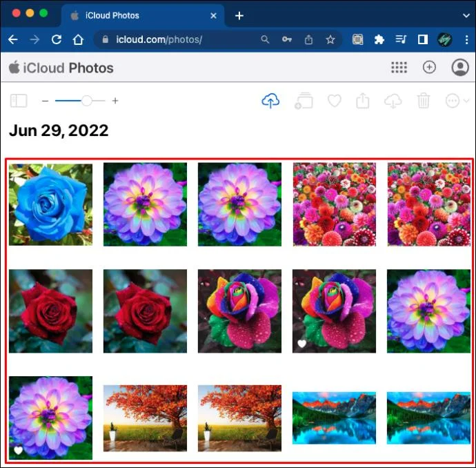Click the trash delete icon
The height and width of the screenshot is (468, 476).
coord(423,101)
